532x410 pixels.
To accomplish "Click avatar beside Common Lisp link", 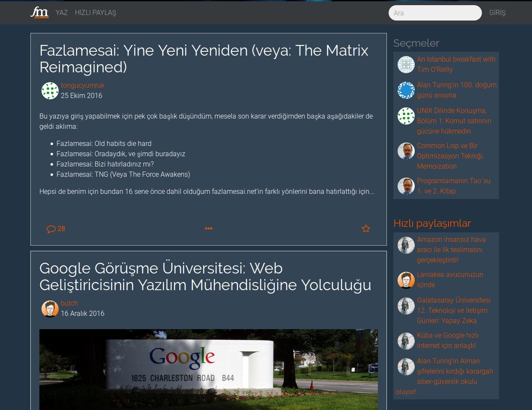I will (x=406, y=151).
